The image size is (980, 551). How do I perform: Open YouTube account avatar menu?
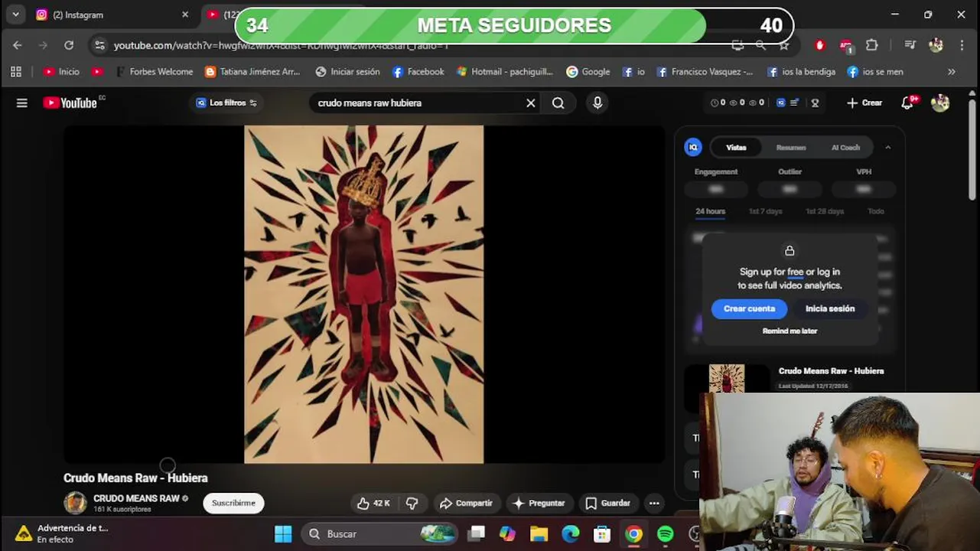[940, 103]
